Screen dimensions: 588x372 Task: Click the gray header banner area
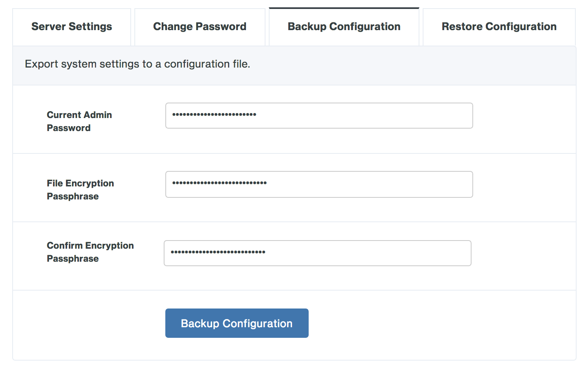point(293,65)
